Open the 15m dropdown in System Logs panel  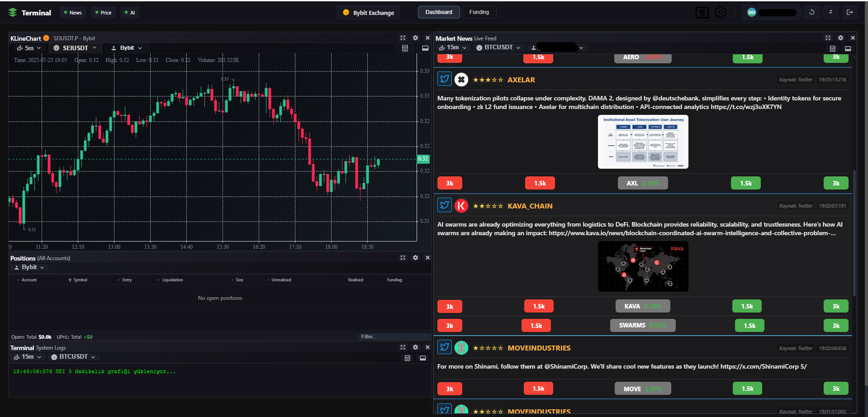[28, 357]
